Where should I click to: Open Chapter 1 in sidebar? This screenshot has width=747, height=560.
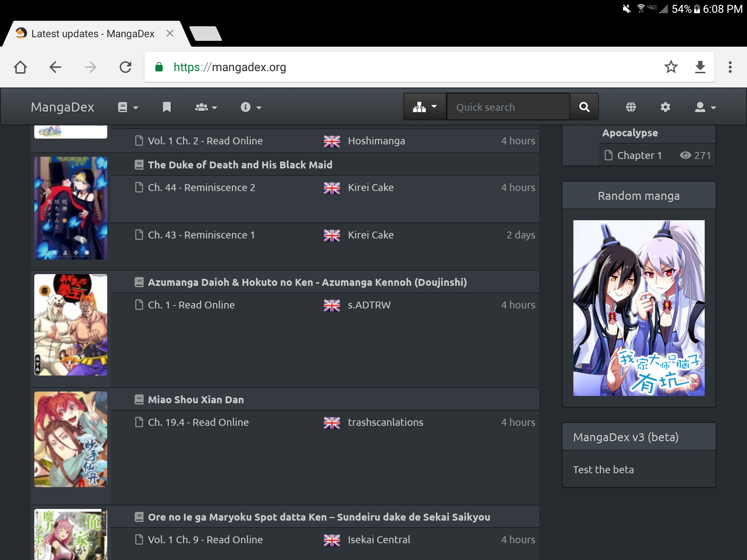639,155
